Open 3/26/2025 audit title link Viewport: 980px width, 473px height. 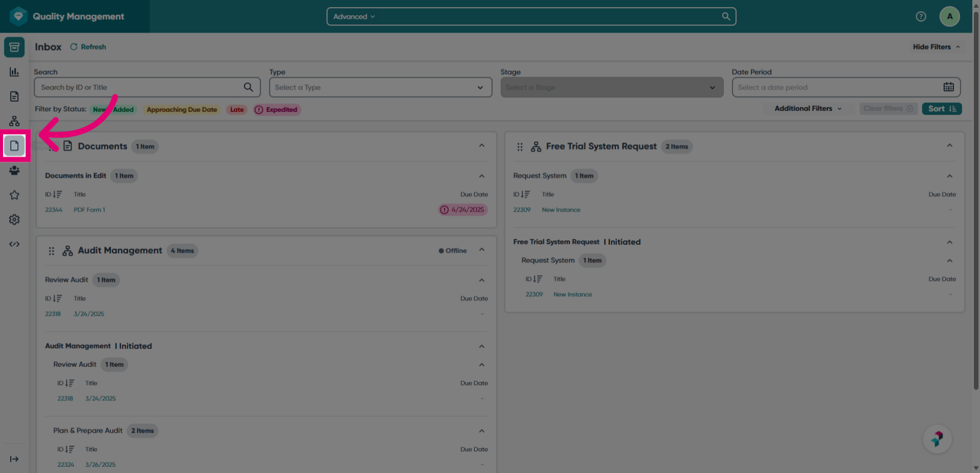pyautogui.click(x=101, y=465)
